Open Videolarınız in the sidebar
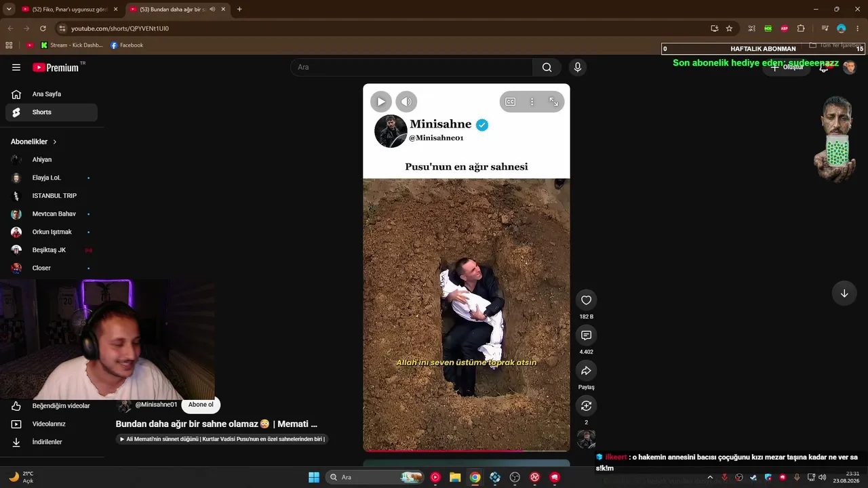 (52, 424)
